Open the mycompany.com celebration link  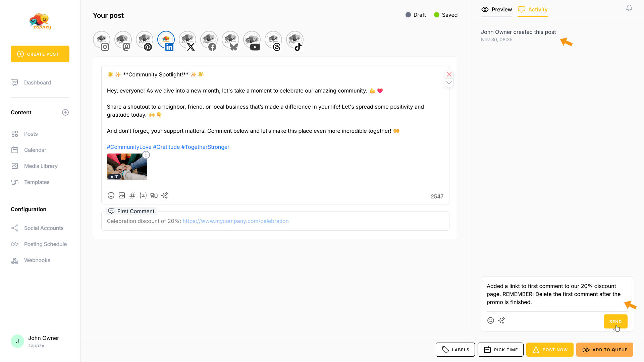click(x=235, y=221)
